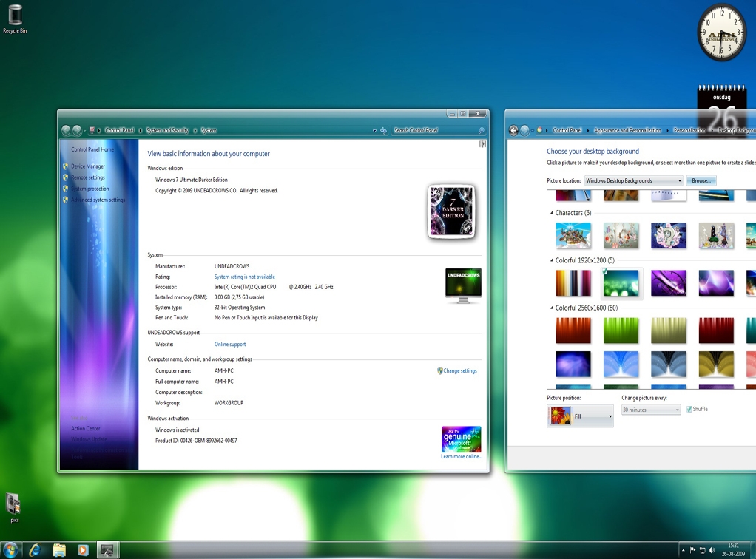Select the second Characters wallpaper thumbnail

point(621,236)
